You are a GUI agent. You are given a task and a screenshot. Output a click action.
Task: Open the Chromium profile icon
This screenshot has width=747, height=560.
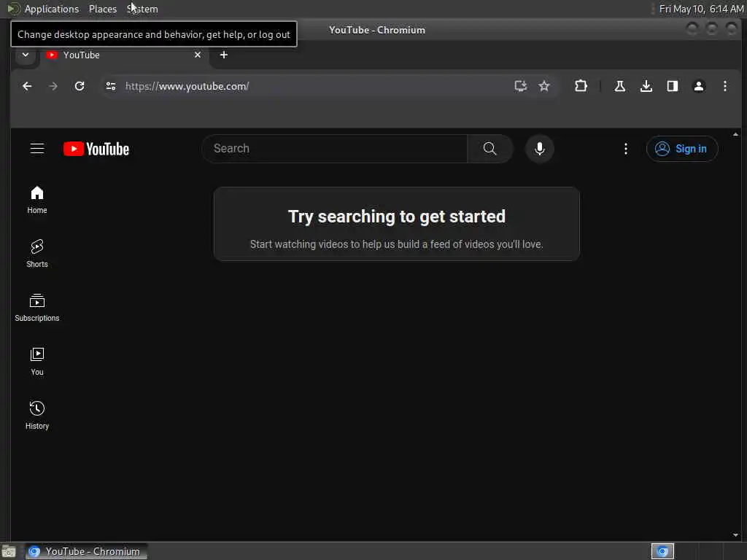click(x=698, y=86)
